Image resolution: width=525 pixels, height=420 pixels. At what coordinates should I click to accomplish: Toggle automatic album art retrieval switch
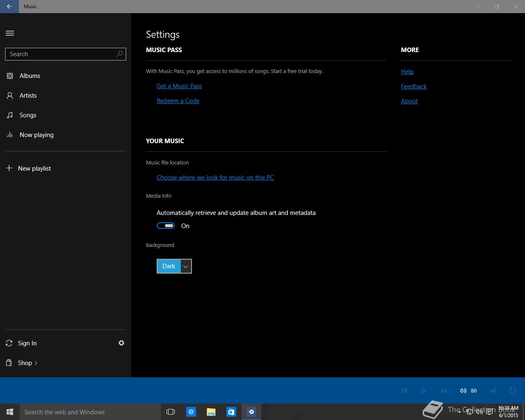pos(166,226)
